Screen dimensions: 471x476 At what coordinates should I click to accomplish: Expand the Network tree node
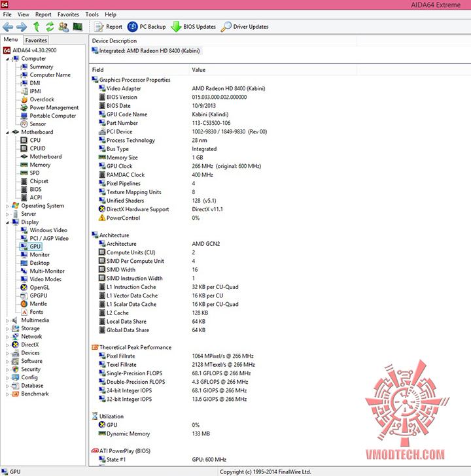coord(7,337)
